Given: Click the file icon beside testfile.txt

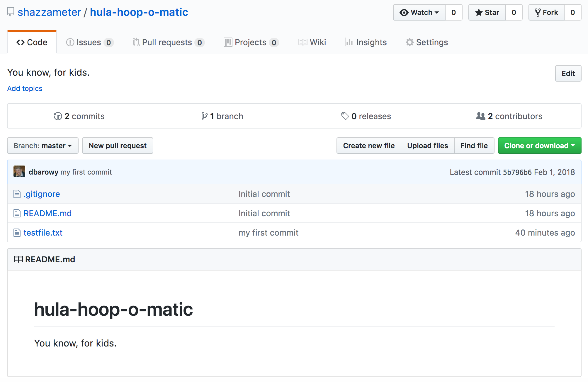Looking at the screenshot, I should click(x=16, y=232).
